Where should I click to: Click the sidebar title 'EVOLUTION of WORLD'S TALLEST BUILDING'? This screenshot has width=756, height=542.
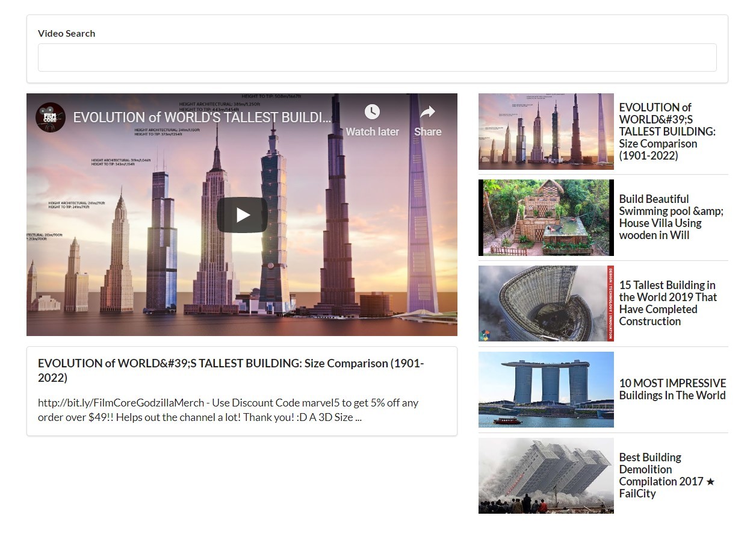coord(667,131)
